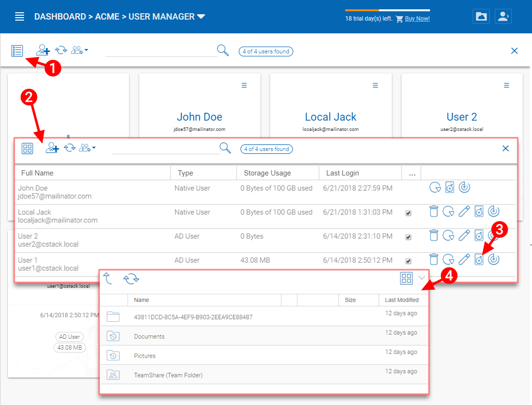
Task: Switch to list view in top toolbar
Action: 17,51
